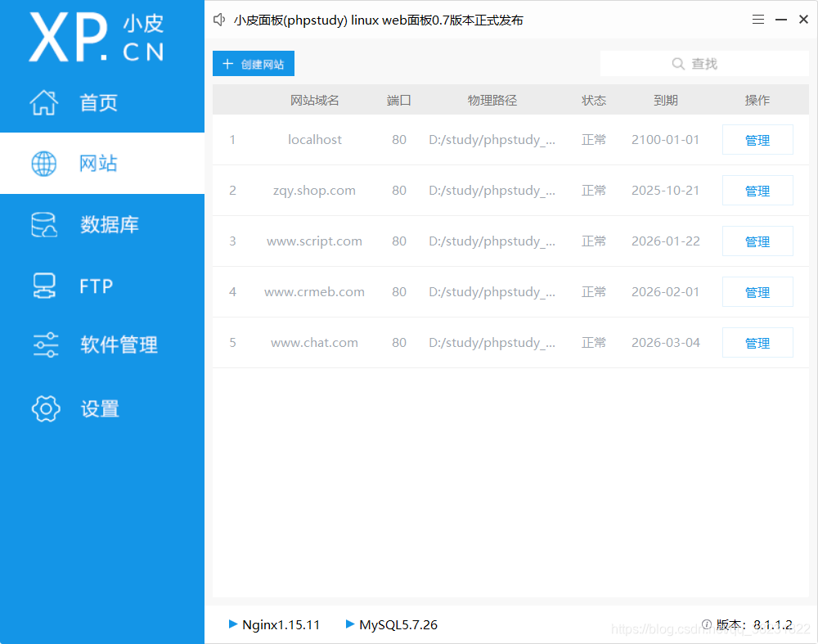Click the magnifier icon in search box
Image resolution: width=818 pixels, height=644 pixels.
click(x=678, y=63)
